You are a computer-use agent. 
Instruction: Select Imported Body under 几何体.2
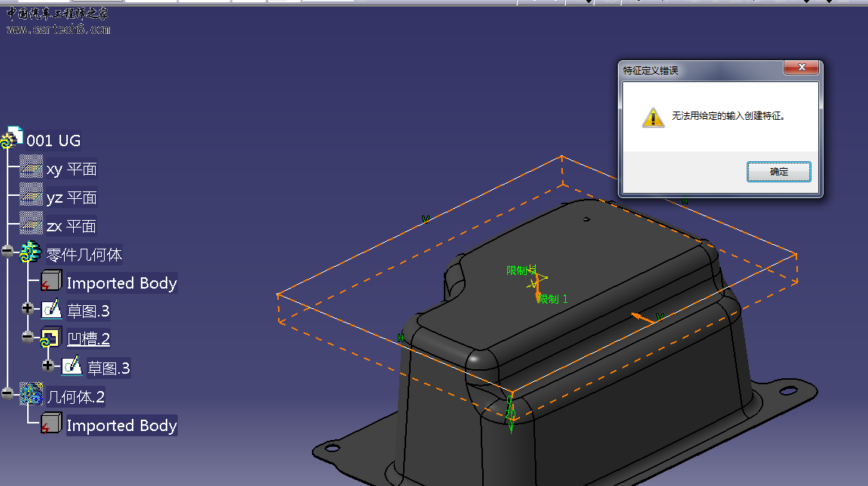122,426
